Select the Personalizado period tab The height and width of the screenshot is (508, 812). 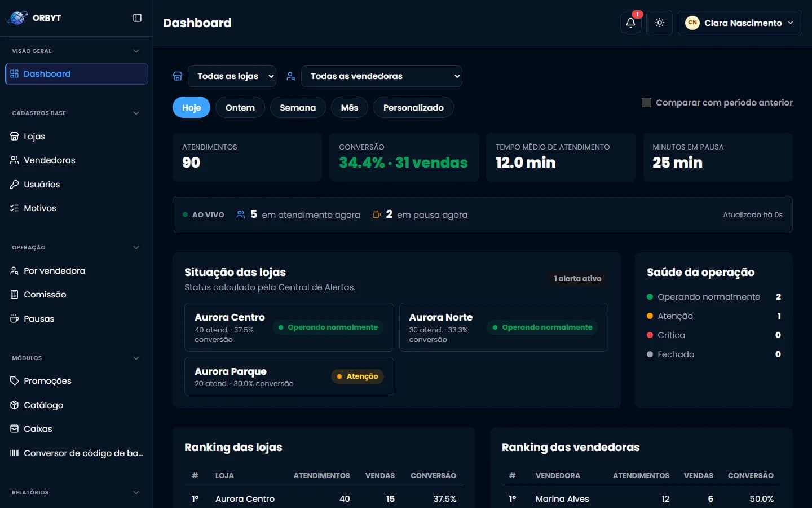413,107
